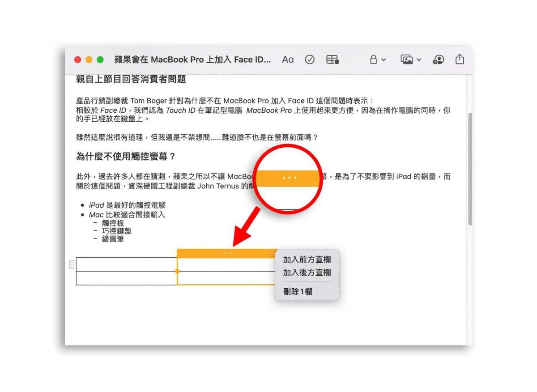Click the column handle dropdown chevron
Viewport: 537px width, 392px height.
(x=273, y=254)
